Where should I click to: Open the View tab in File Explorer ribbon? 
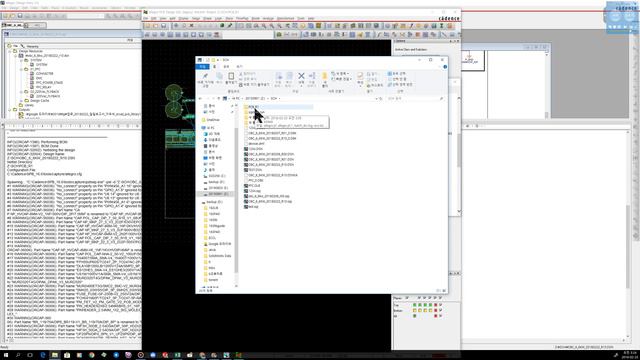tap(240, 67)
